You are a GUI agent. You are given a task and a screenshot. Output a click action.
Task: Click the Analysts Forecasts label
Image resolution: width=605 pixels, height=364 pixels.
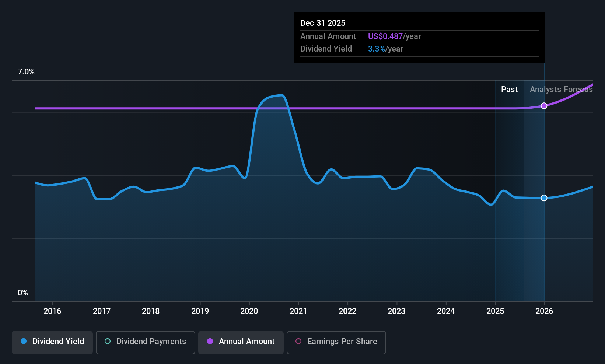(x=561, y=90)
